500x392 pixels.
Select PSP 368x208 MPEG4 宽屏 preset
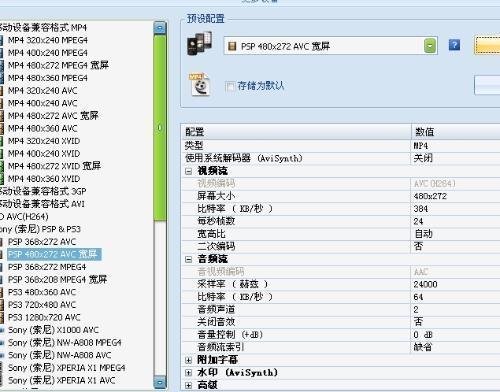coord(57,280)
